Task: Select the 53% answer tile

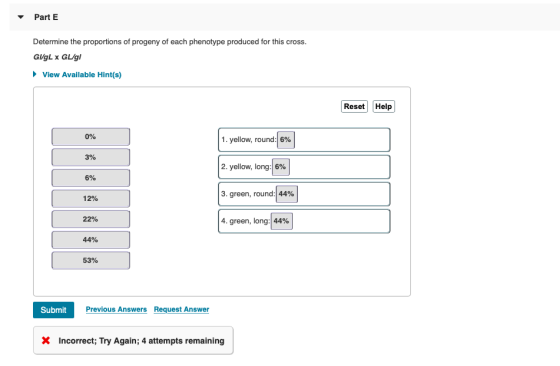Action: 91,260
